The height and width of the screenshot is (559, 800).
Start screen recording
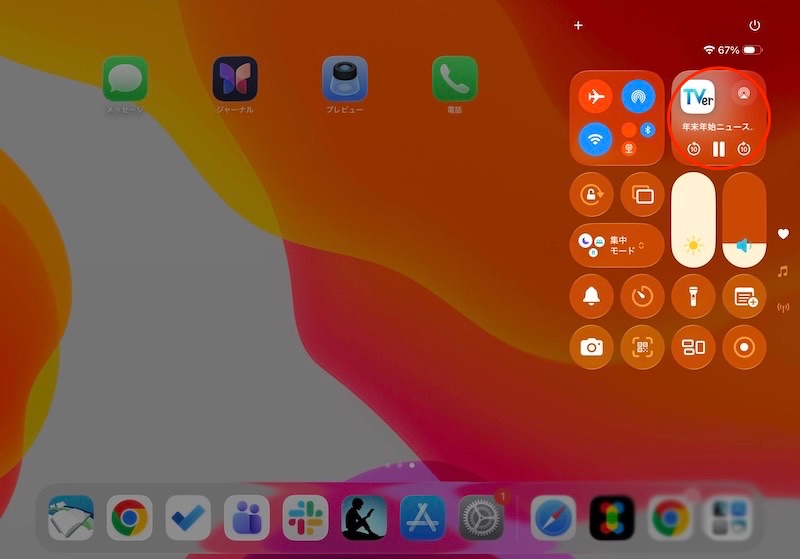744,347
